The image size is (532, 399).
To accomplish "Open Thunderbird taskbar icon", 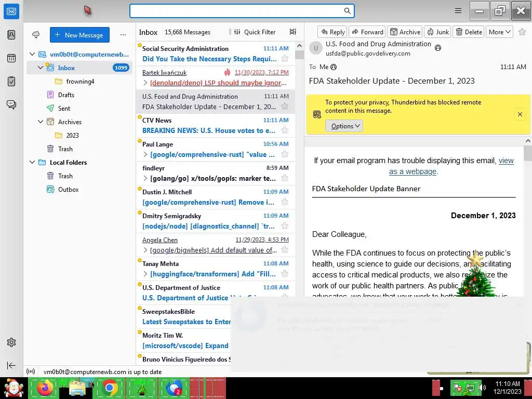I will (x=175, y=388).
